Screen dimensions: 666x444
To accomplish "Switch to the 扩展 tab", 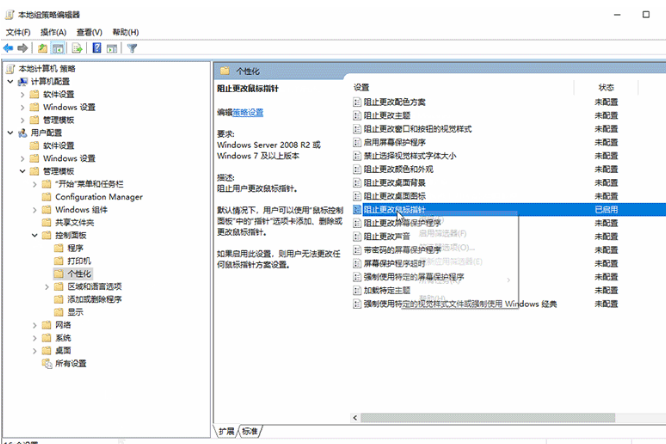I will 226,431.
